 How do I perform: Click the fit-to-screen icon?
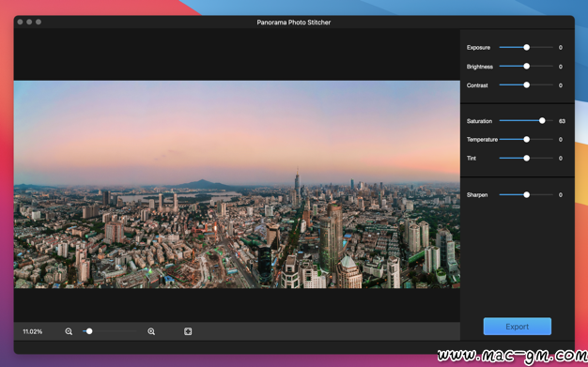pyautogui.click(x=188, y=331)
